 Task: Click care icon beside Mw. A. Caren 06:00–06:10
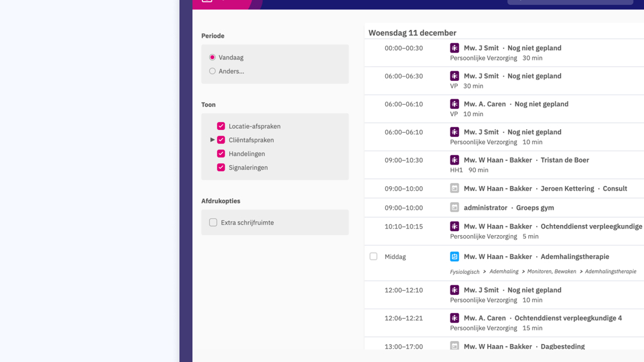click(x=454, y=104)
